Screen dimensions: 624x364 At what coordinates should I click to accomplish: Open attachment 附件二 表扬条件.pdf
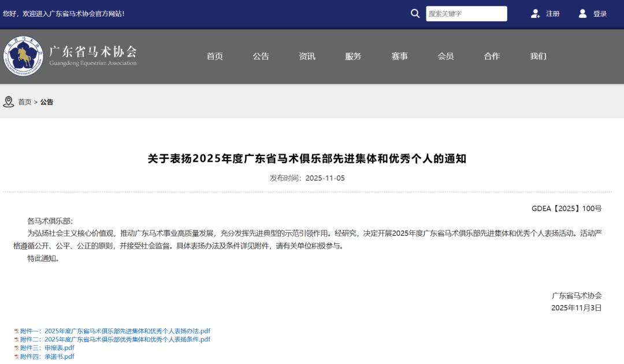(x=115, y=340)
